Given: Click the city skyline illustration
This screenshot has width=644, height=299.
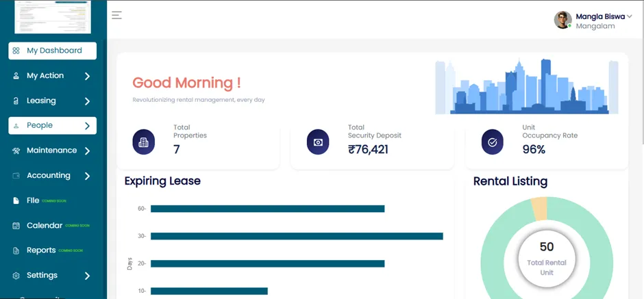Looking at the screenshot, I should click(527, 86).
